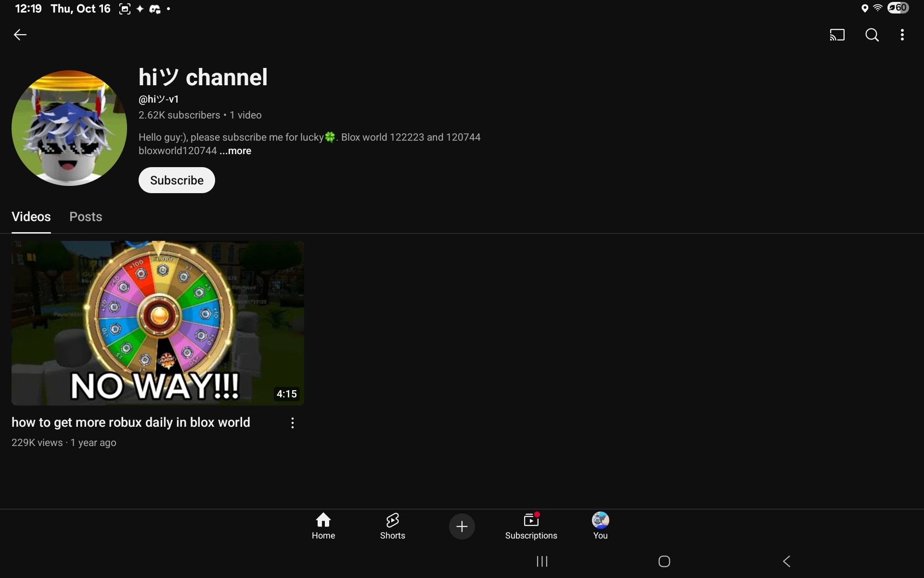Open video options three-dot menu

(292, 423)
